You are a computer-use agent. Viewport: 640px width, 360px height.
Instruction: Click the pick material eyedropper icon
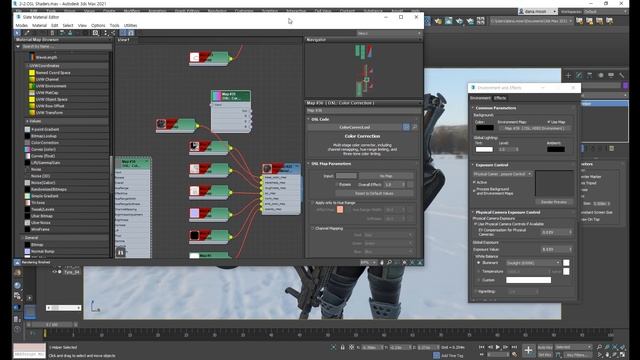click(27, 33)
